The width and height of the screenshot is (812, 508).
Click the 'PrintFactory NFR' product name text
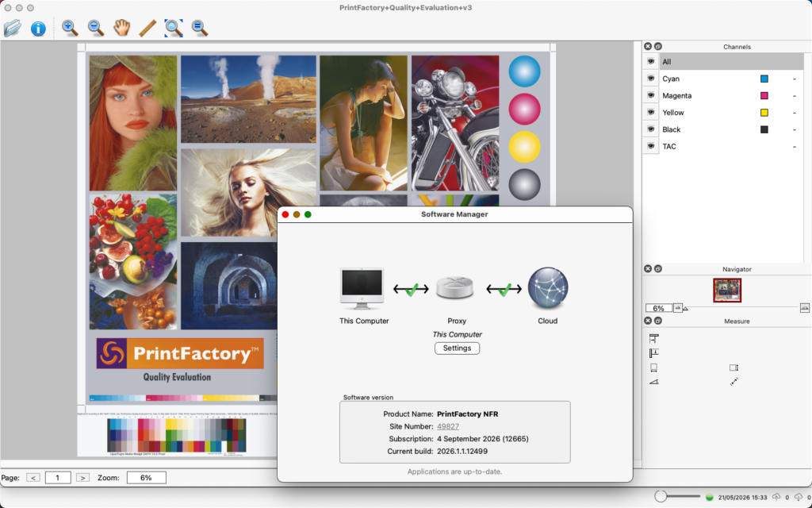click(x=468, y=414)
